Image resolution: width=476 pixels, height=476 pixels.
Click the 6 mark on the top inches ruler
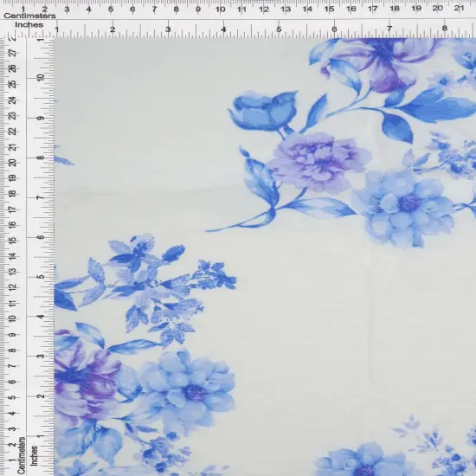[334, 29]
